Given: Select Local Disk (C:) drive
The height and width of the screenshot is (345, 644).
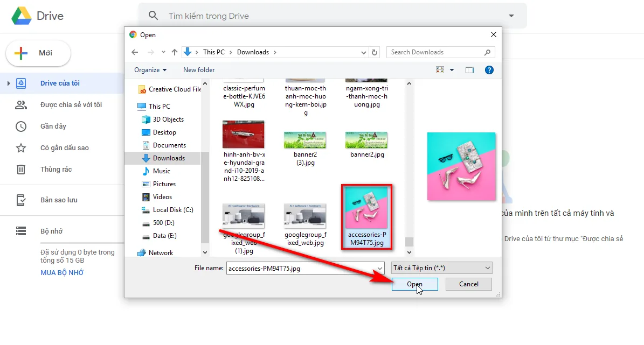Looking at the screenshot, I should click(168, 209).
